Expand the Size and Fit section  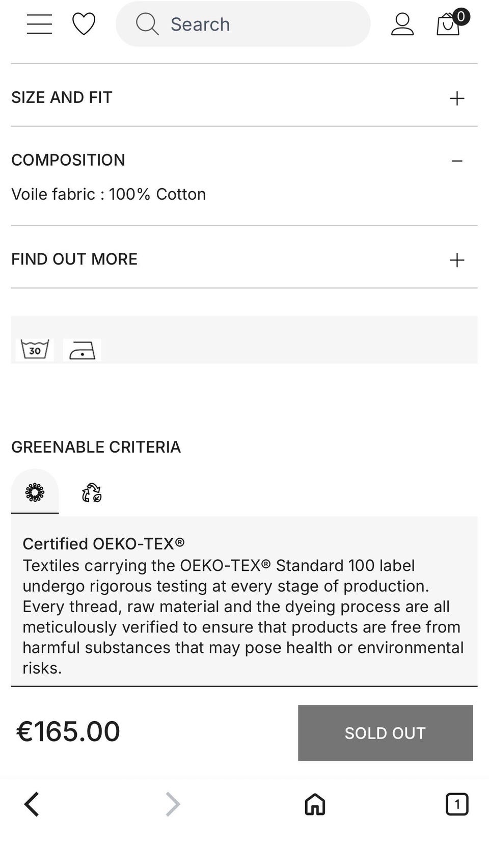pos(457,98)
